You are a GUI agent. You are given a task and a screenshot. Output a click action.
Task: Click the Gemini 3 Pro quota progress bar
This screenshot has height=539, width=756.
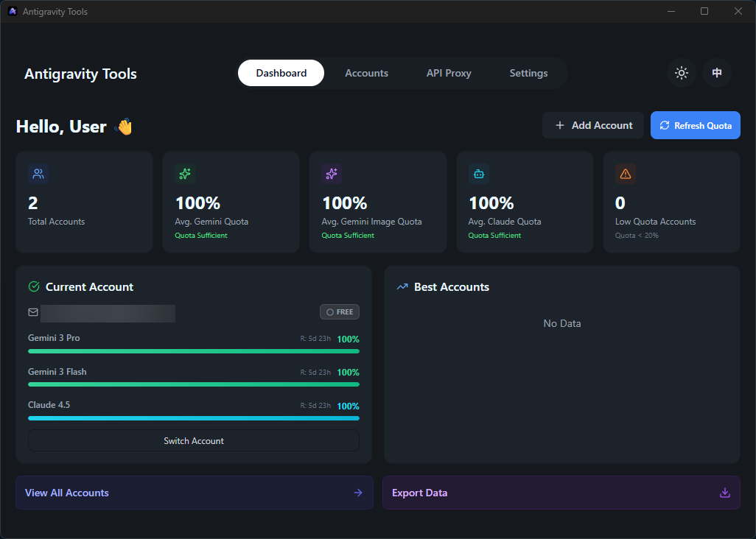pyautogui.click(x=194, y=351)
